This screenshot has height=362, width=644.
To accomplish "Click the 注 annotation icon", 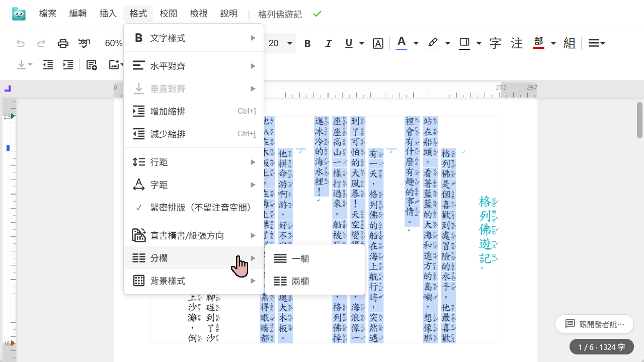I will click(517, 44).
